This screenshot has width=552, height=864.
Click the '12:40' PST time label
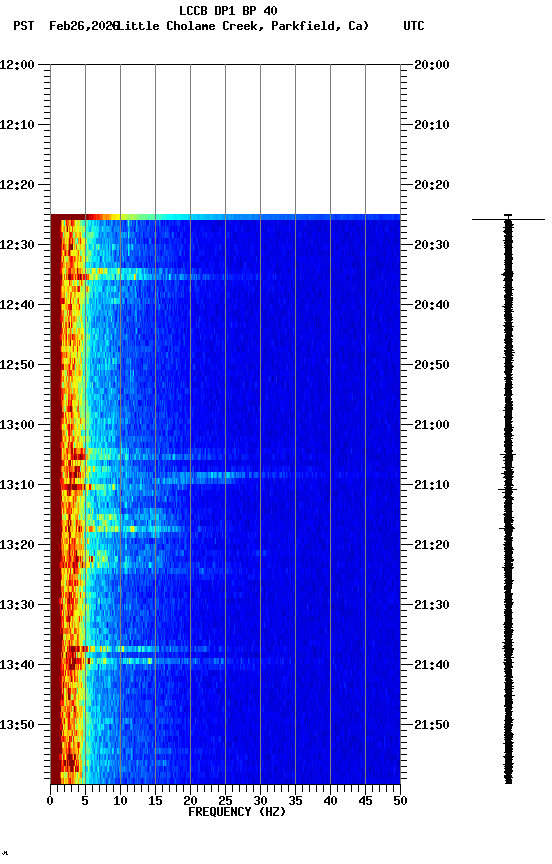(x=17, y=305)
